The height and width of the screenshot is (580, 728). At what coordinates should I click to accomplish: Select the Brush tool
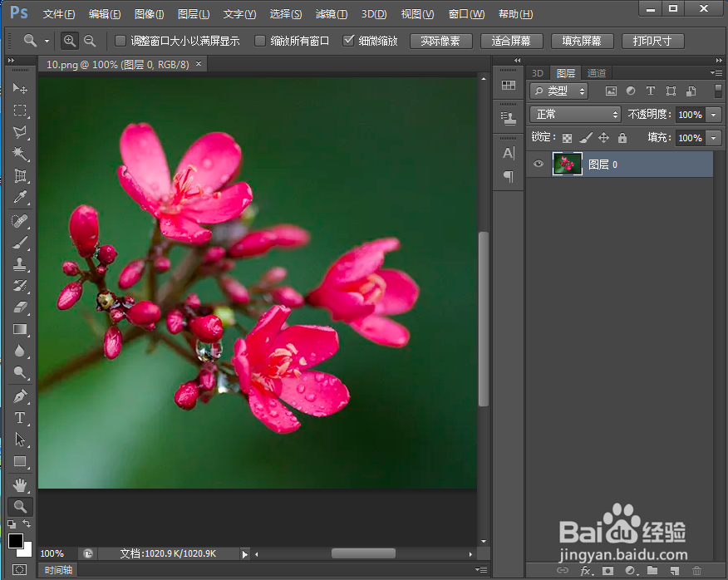[19, 243]
